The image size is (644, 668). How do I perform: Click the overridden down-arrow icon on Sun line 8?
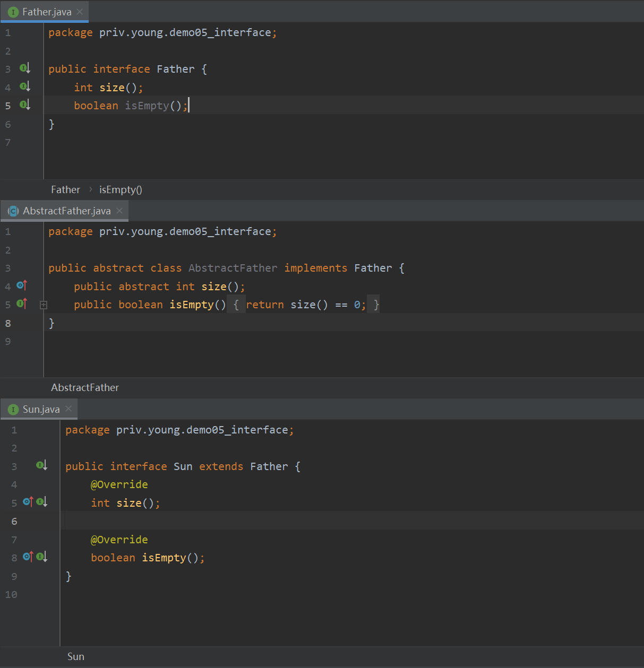point(42,557)
